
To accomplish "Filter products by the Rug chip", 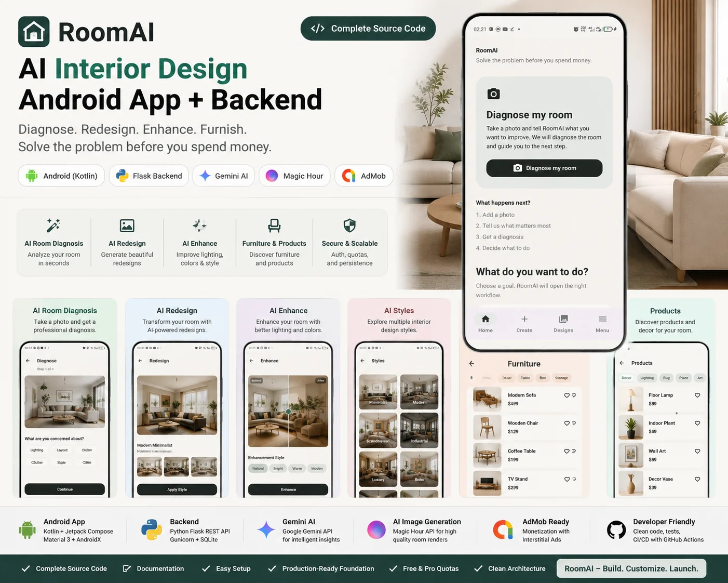I will pyautogui.click(x=666, y=378).
